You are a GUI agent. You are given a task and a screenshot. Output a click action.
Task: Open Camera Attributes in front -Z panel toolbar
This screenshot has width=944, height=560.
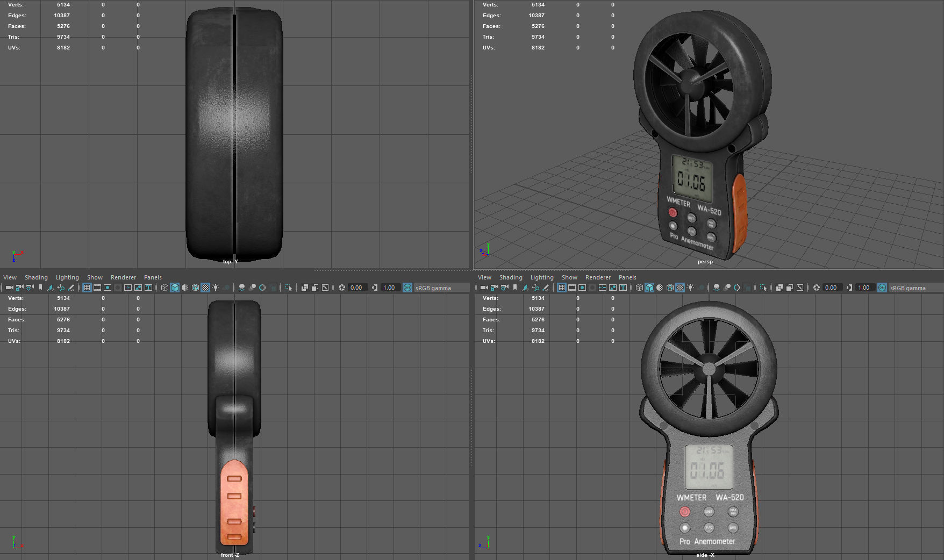point(30,288)
